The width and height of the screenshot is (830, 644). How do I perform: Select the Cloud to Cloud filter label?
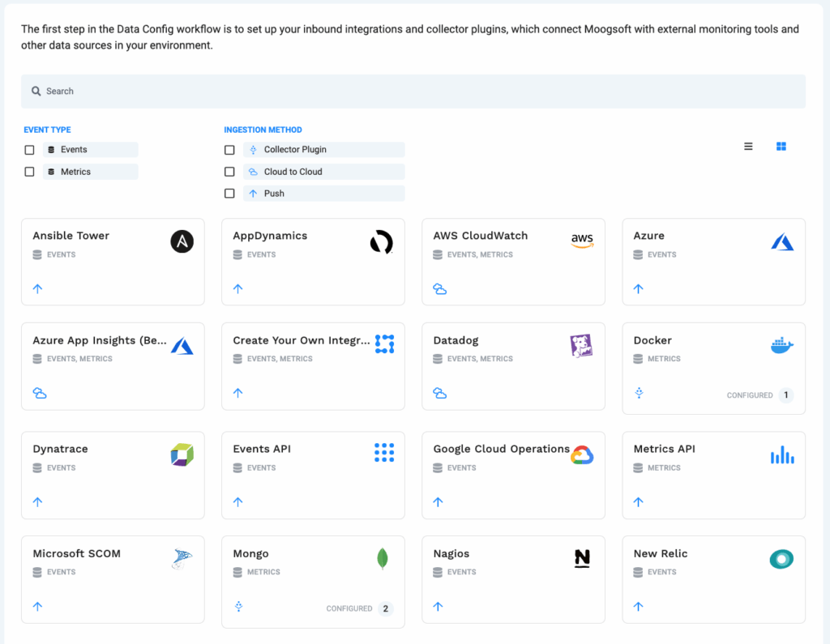coord(324,172)
